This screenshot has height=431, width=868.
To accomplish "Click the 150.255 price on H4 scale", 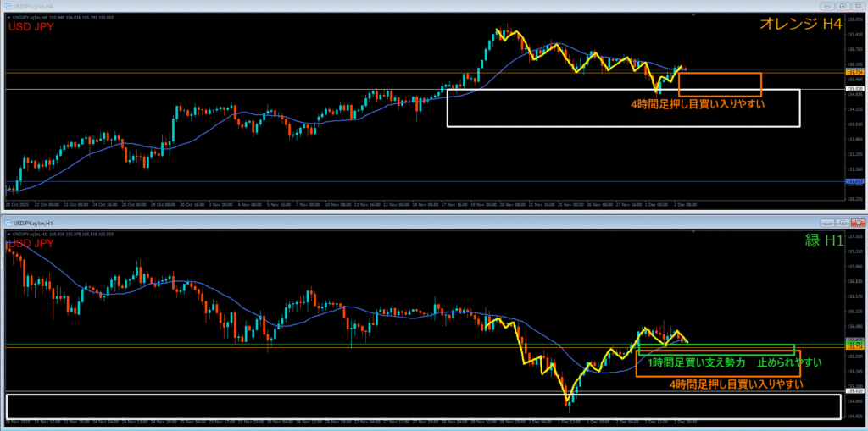I will 854,199.
